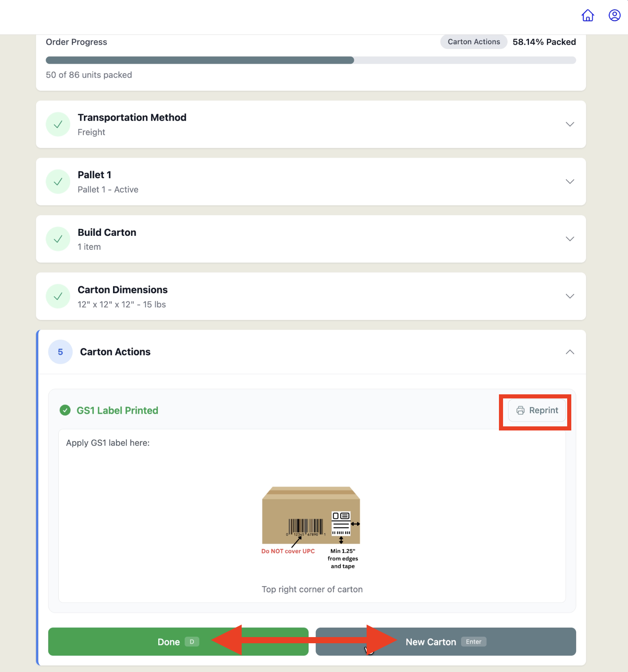
Task: Click the GS1 label placement carton image
Action: [311, 528]
